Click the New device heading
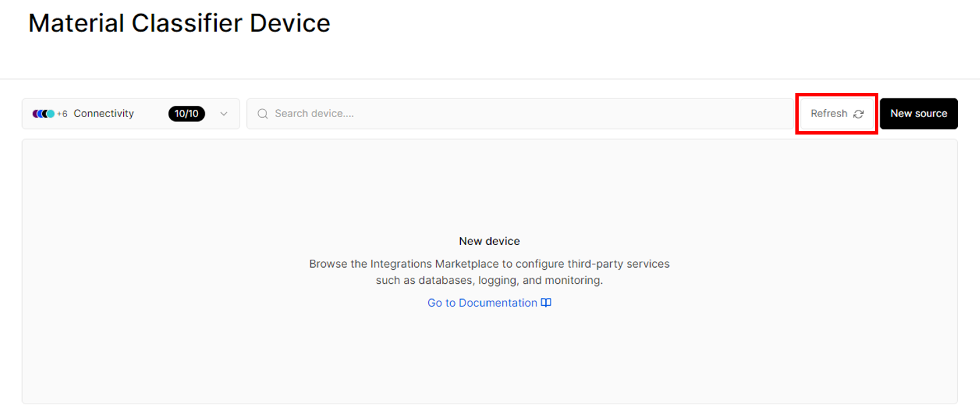 coord(489,241)
